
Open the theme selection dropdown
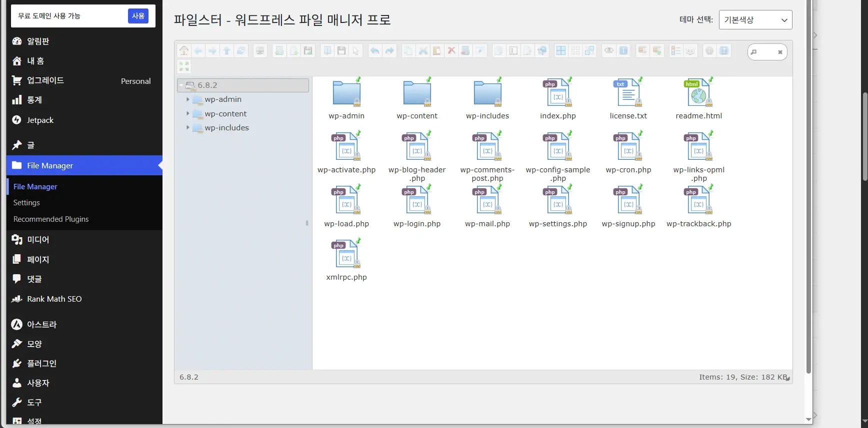[755, 20]
